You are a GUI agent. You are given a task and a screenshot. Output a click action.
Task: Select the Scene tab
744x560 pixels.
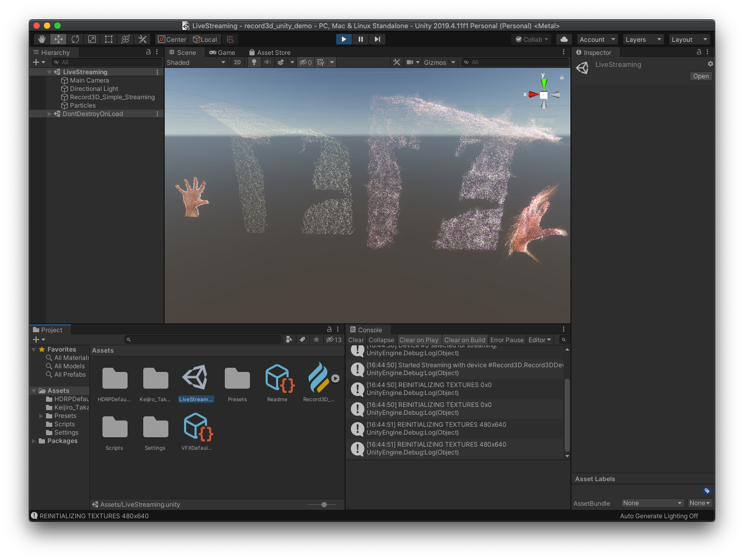pyautogui.click(x=182, y=52)
